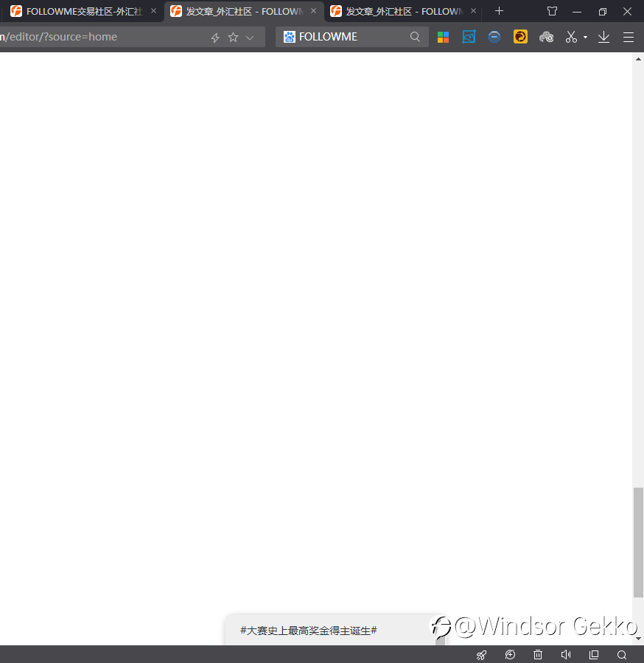Open a new browser tab
Viewport: 644px width, 663px height.
pyautogui.click(x=499, y=11)
